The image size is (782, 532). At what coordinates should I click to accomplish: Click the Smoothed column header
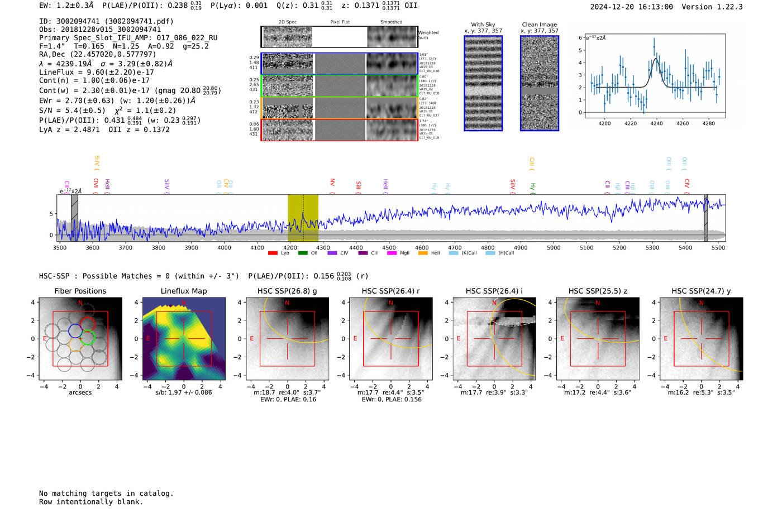392,22
